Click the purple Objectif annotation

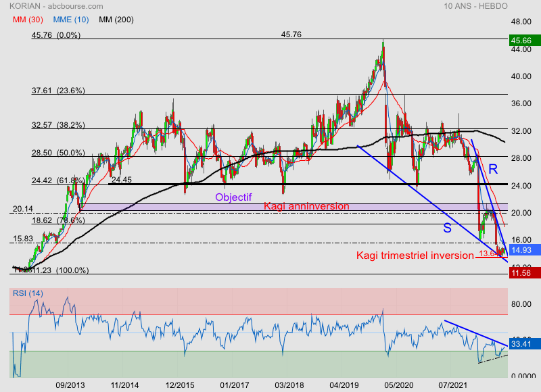233,197
